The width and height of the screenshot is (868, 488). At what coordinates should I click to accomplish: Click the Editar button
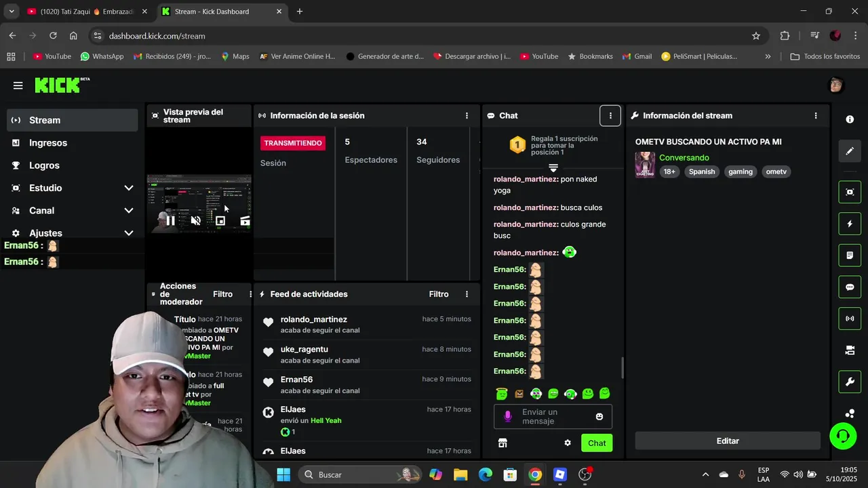point(728,441)
